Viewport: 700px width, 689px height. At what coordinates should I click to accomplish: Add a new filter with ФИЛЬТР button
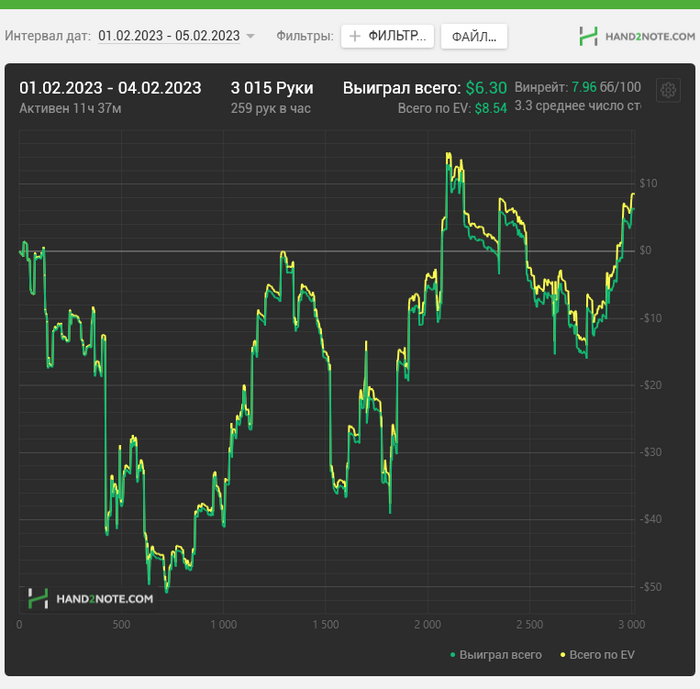[388, 36]
